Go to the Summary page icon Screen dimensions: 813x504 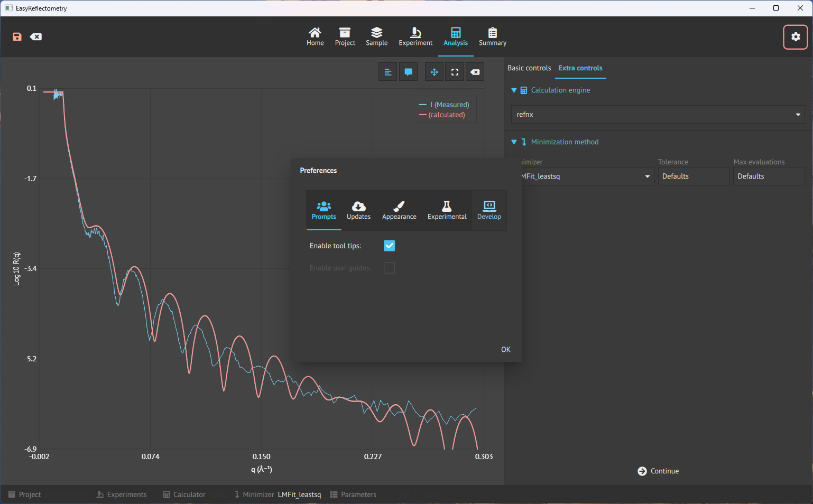click(492, 36)
